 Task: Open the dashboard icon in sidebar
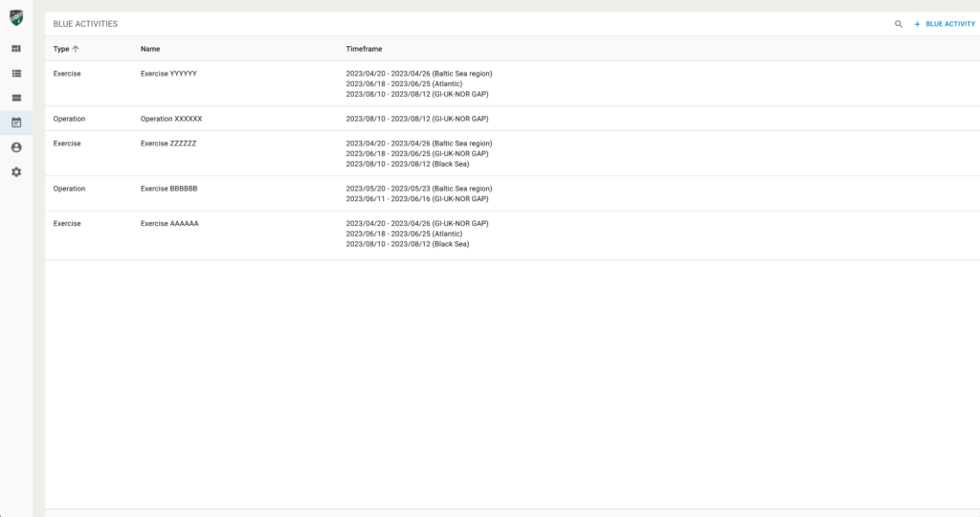pyautogui.click(x=16, y=49)
